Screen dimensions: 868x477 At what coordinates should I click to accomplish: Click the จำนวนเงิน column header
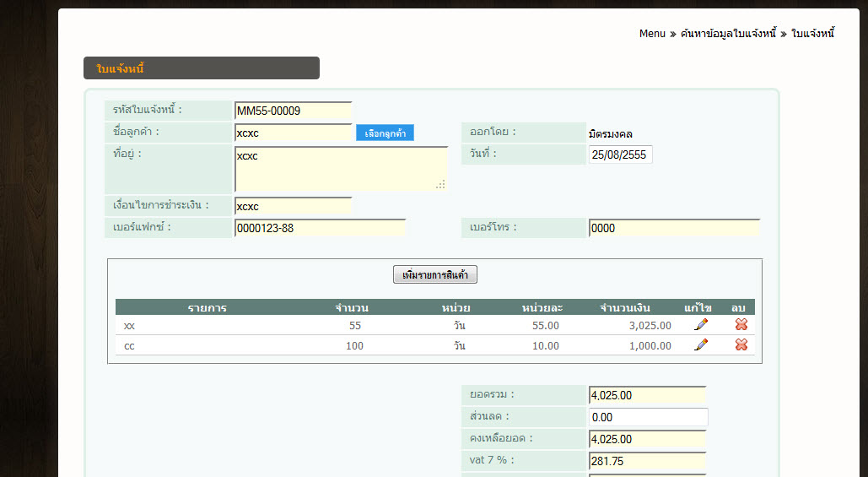tap(626, 307)
